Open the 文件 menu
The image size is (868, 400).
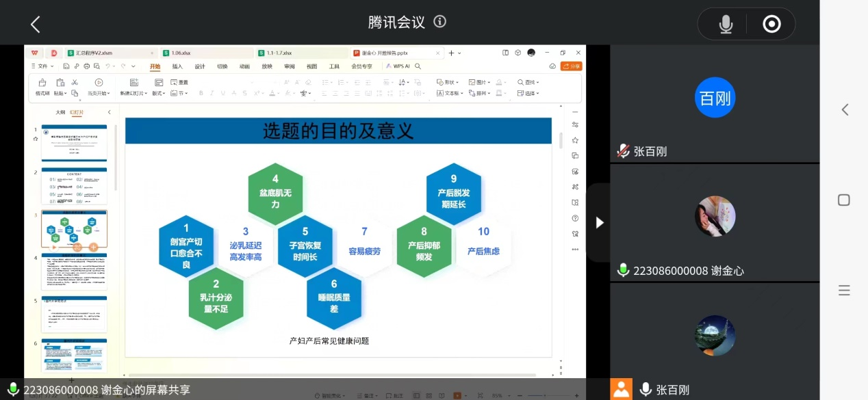pyautogui.click(x=42, y=66)
